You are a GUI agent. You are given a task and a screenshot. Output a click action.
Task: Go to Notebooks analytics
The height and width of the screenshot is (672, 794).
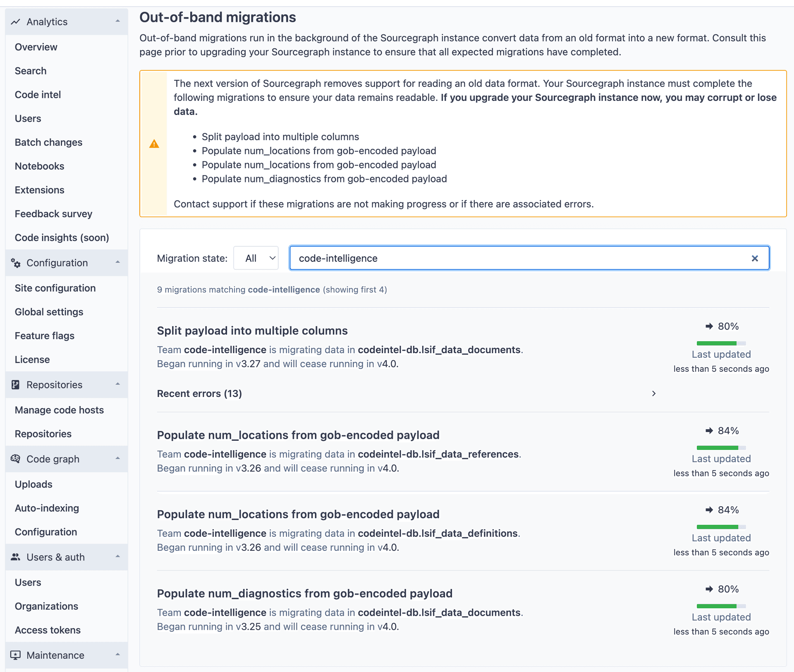39,166
